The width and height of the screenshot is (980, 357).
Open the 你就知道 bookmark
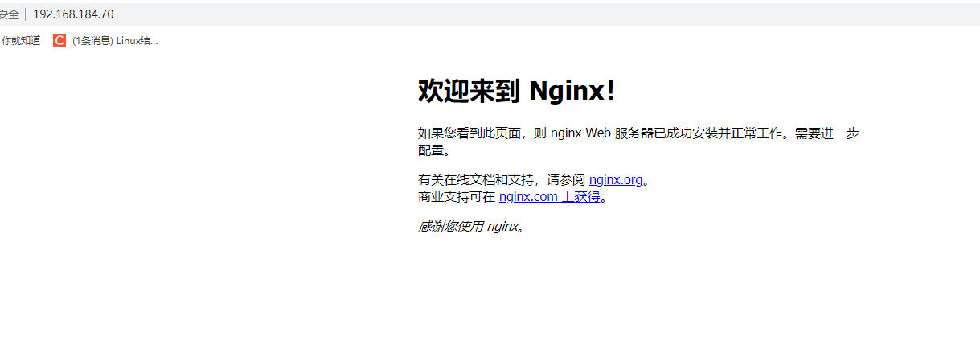click(21, 40)
